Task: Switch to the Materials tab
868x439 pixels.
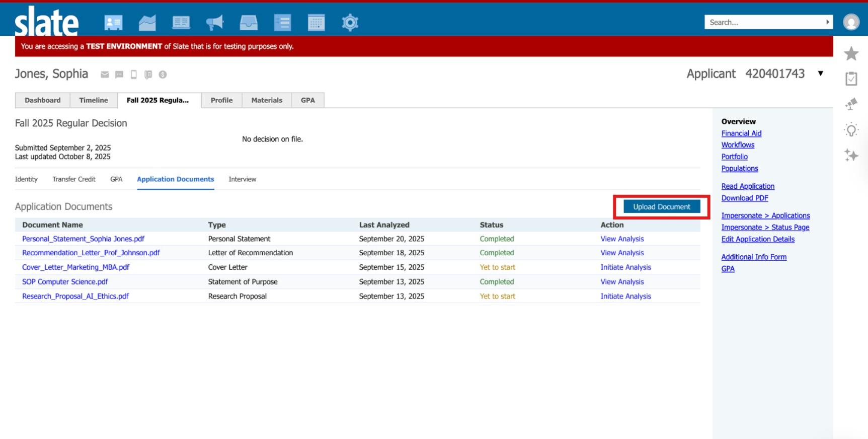Action: click(267, 100)
